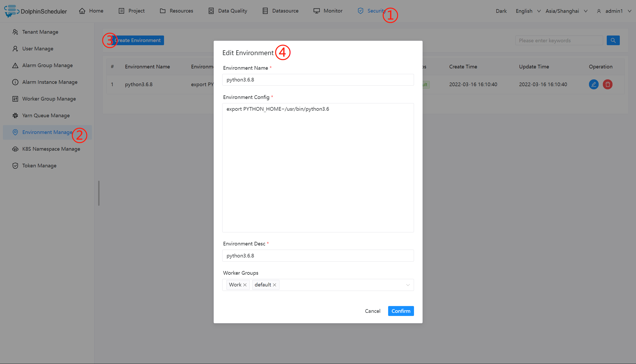Expand the Worker Groups dropdown
Viewport: 636px width, 364px height.
407,285
